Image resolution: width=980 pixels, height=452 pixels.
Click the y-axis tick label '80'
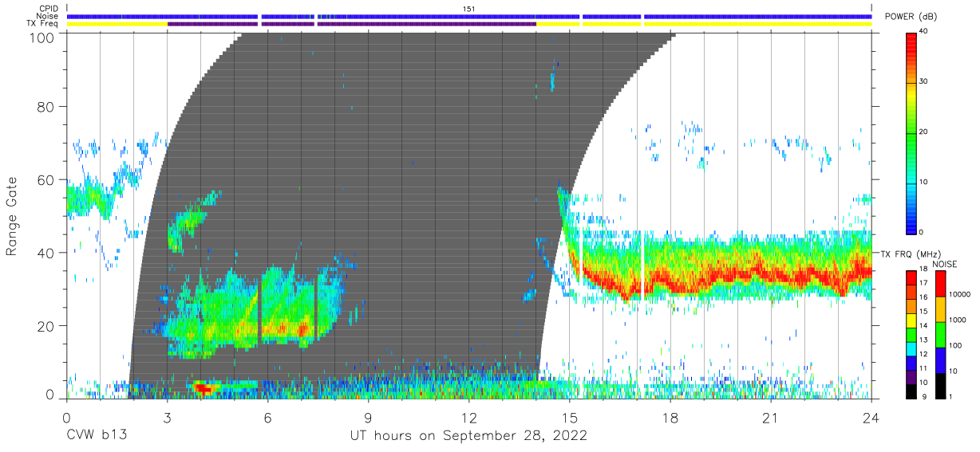(46, 107)
